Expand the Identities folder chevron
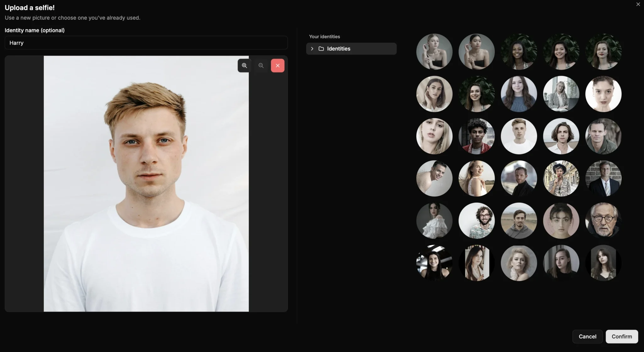The height and width of the screenshot is (352, 644). 312,49
